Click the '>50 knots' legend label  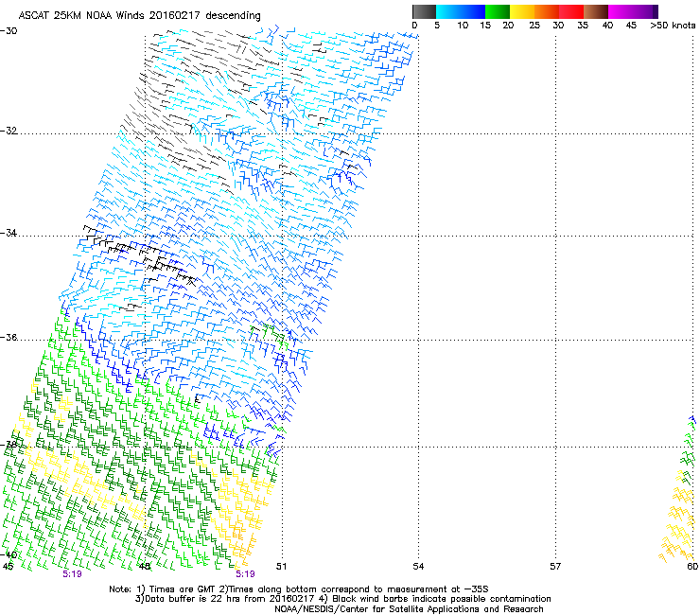[673, 26]
